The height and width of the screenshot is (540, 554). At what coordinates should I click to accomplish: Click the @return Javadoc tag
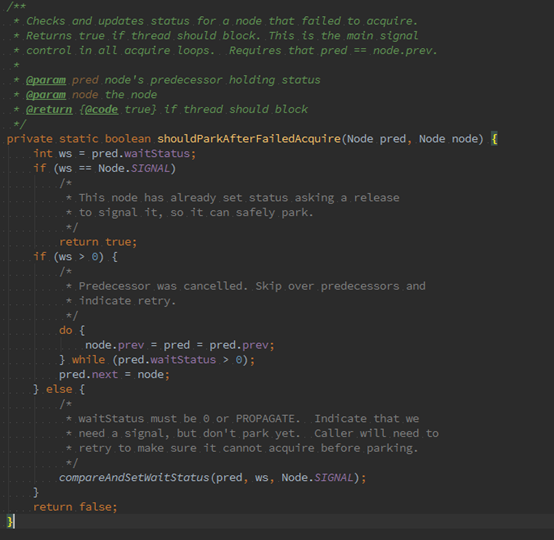point(49,110)
